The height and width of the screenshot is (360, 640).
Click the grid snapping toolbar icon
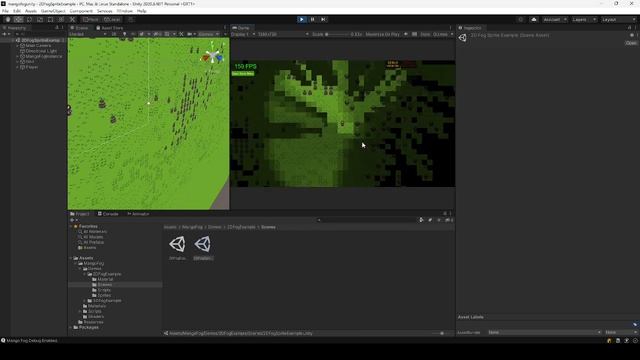[131, 19]
